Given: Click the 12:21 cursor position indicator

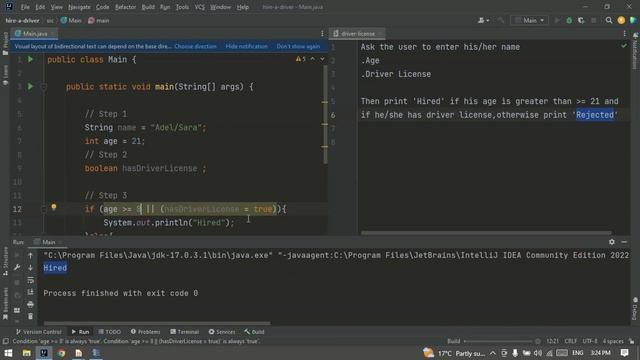Looking at the screenshot, I should (x=552, y=341).
